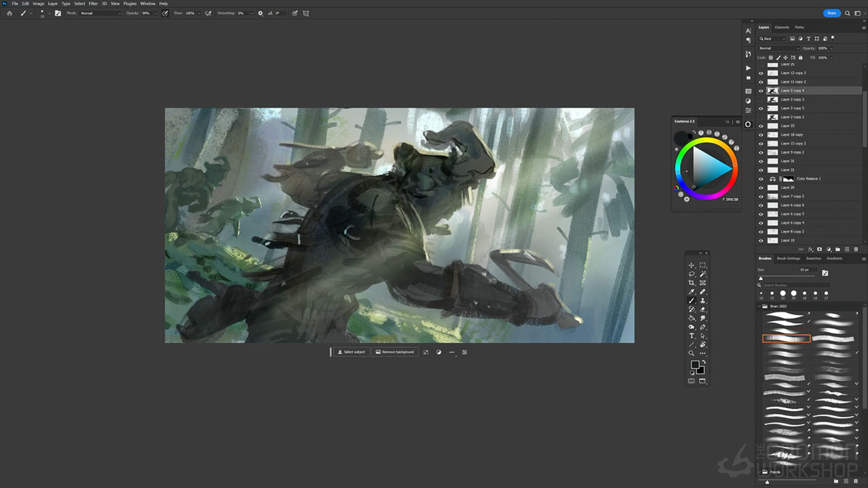Click the Clone Stamp tool
The height and width of the screenshot is (488, 868).
point(703,300)
